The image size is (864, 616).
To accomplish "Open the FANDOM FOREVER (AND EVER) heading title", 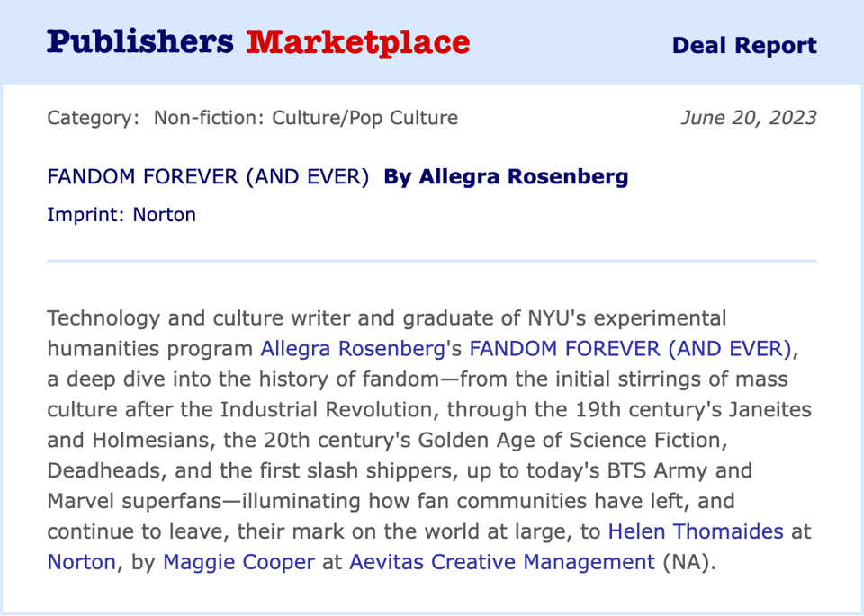I will tap(208, 177).
